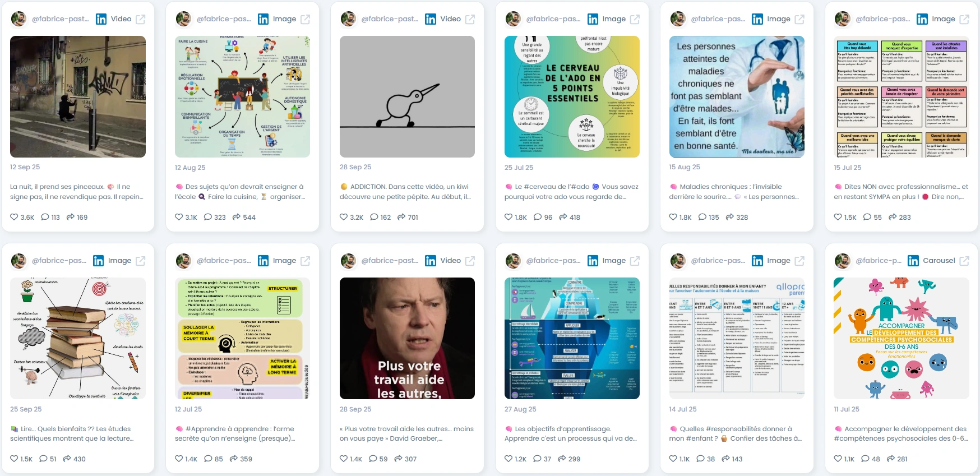
Task: Like the cerveau de l'ado post
Action: (509, 217)
